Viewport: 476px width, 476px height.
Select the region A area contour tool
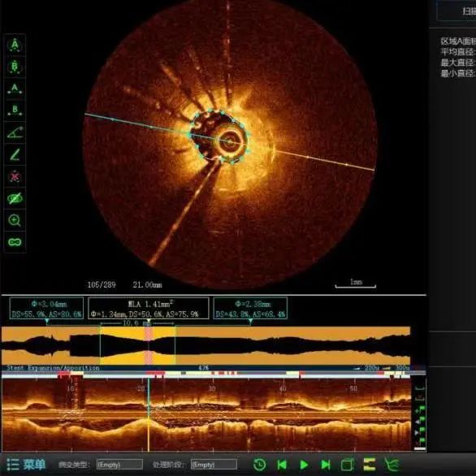(x=15, y=45)
